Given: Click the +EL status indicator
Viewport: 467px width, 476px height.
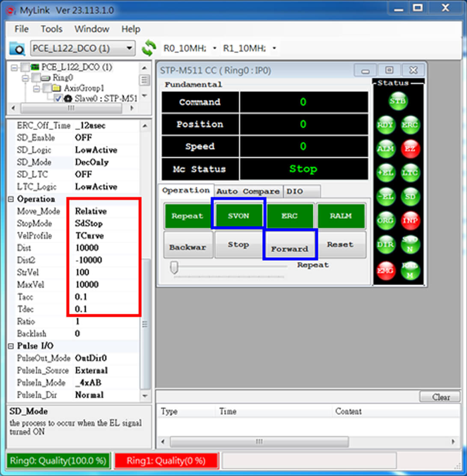Looking at the screenshot, I should pos(386,173).
